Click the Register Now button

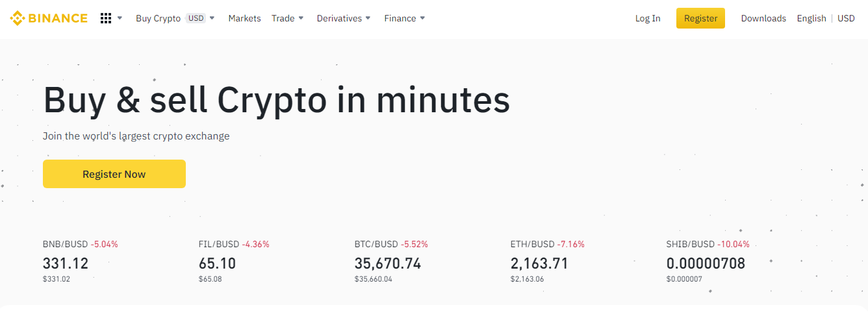click(114, 174)
